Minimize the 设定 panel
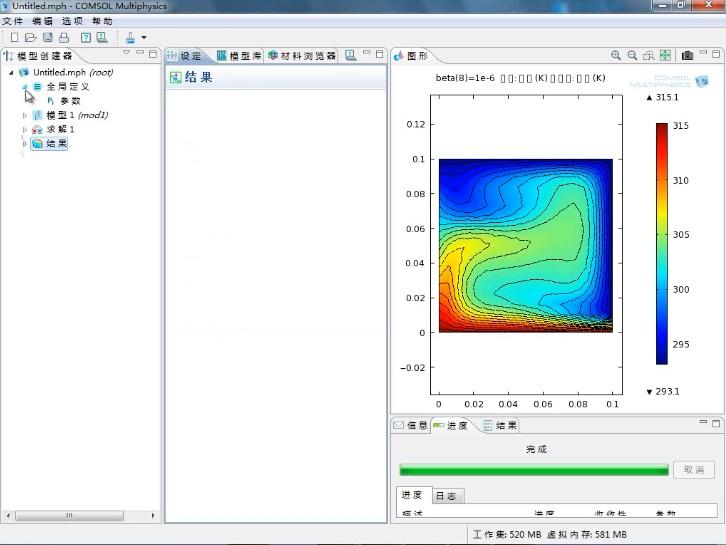Viewport: 726px width, 545px height. point(366,53)
